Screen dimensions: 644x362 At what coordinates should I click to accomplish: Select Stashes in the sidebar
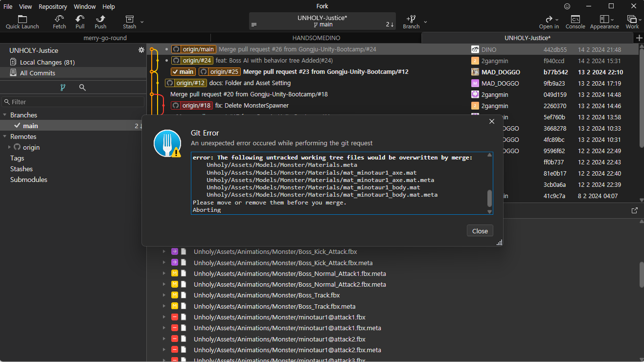coord(22,169)
